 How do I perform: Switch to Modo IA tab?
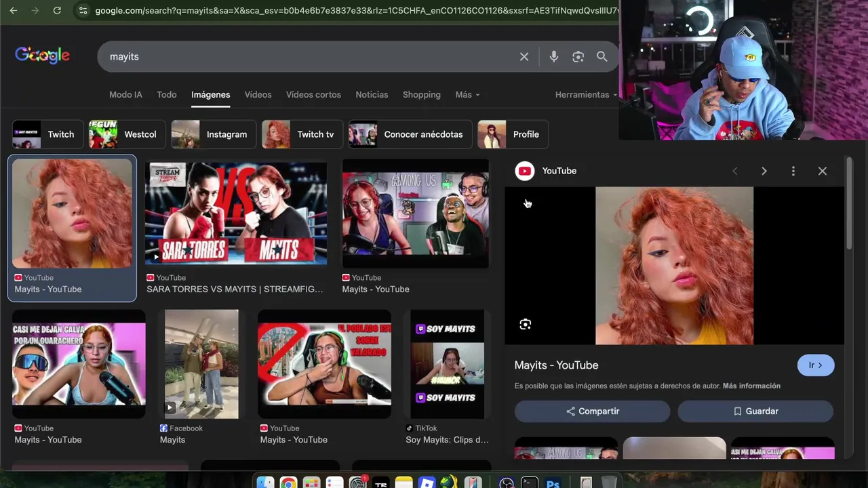125,95
